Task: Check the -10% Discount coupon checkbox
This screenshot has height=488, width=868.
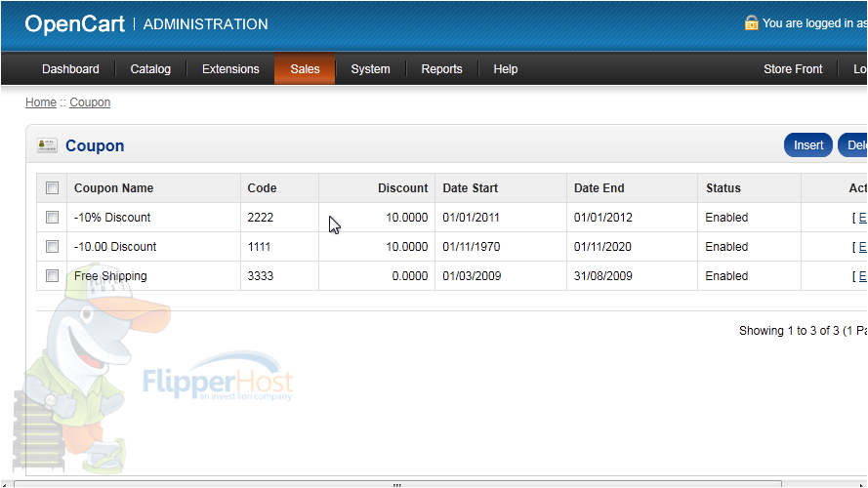Action: [52, 218]
